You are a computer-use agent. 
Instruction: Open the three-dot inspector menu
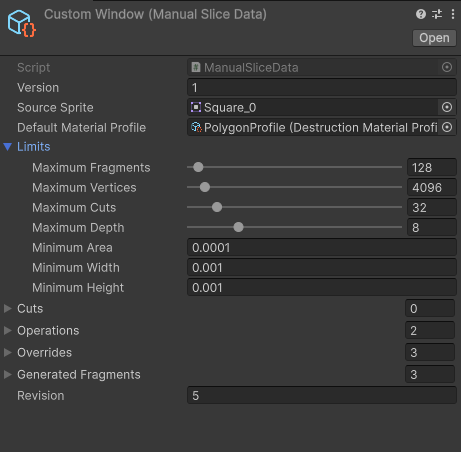[x=453, y=14]
